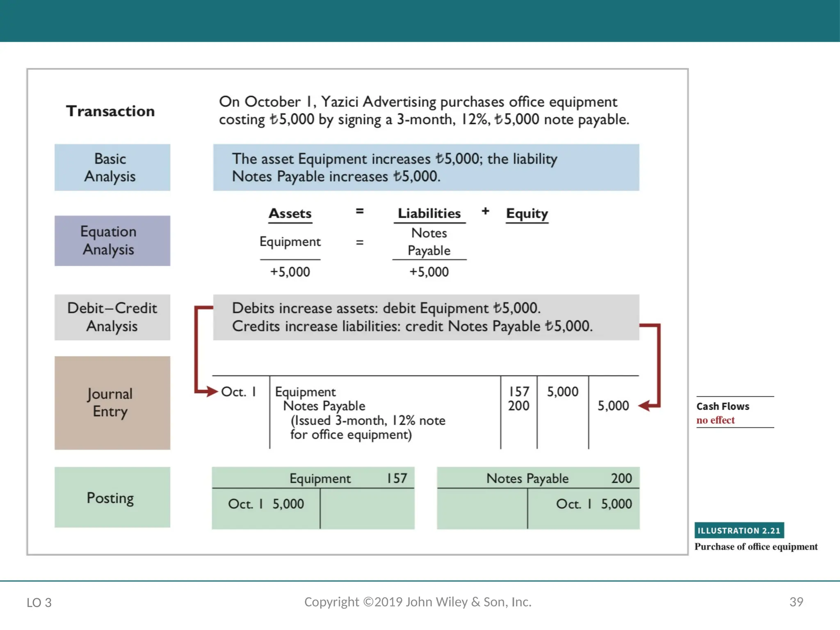Screen dimensions: 840x630
Task: Select the Equipment T-account header
Action: pyautogui.click(x=320, y=478)
